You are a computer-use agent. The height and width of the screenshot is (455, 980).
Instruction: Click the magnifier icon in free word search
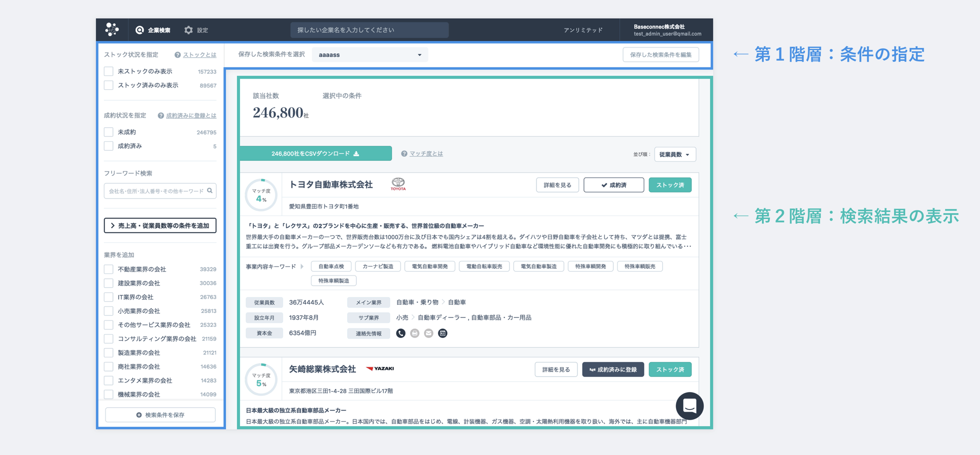(x=210, y=190)
